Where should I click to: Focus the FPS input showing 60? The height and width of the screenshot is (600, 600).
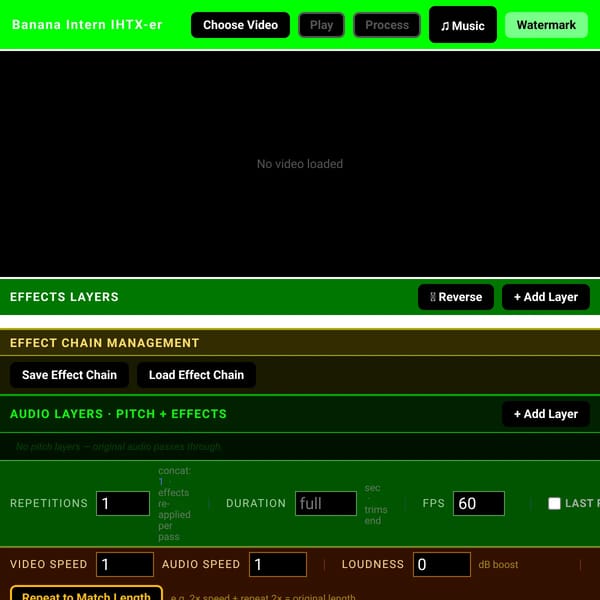coord(479,504)
